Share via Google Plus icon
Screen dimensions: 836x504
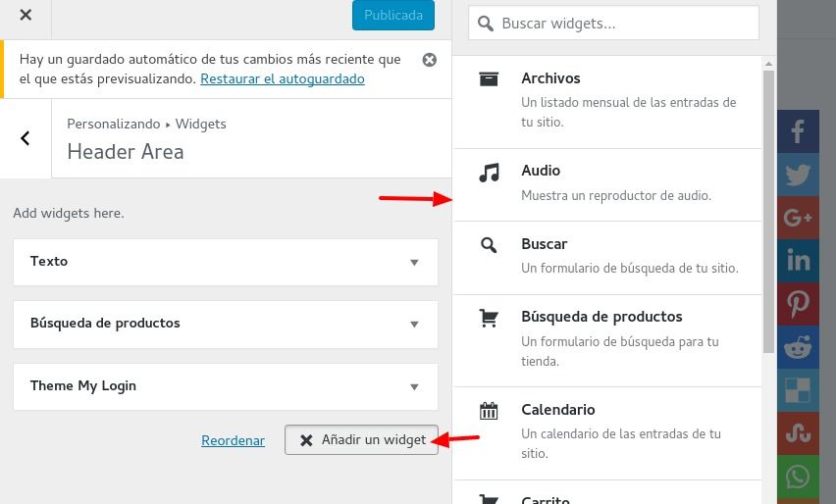pos(798,218)
